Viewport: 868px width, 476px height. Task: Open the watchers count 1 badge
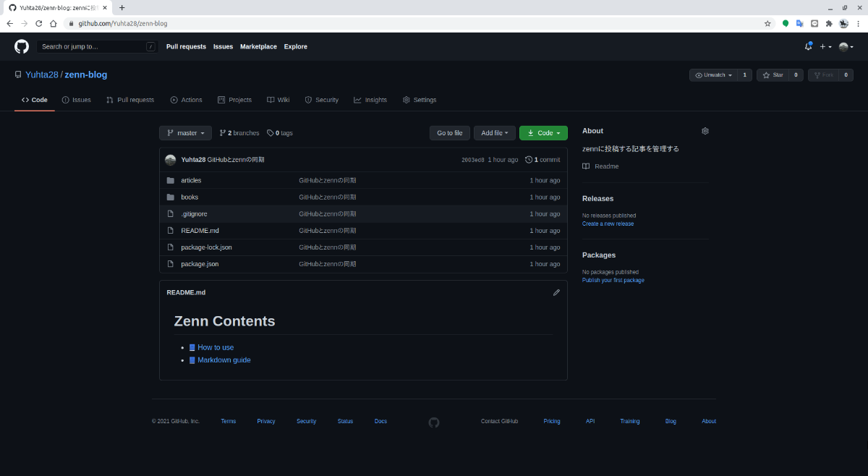[x=744, y=75]
